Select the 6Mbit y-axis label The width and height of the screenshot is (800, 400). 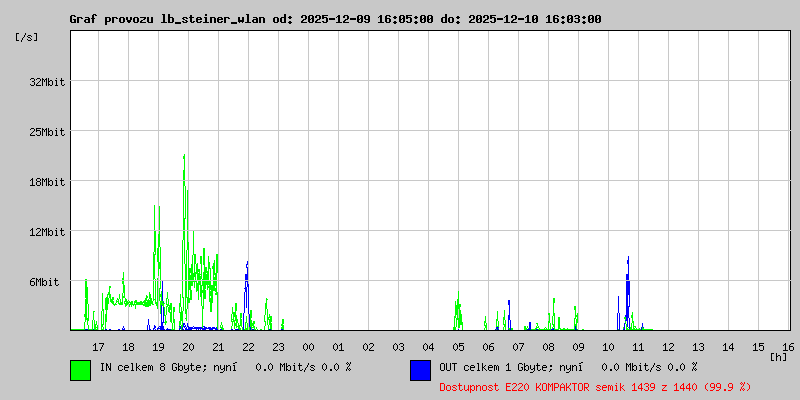click(x=44, y=282)
